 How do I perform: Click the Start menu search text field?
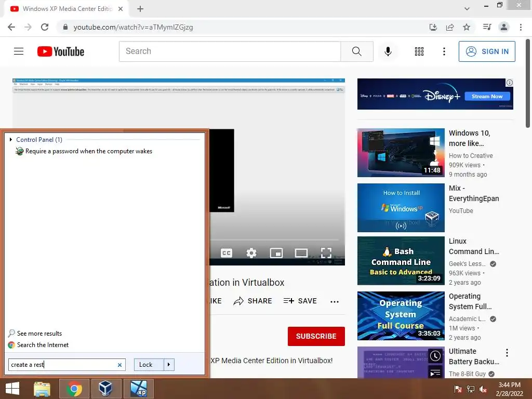pyautogui.click(x=62, y=365)
